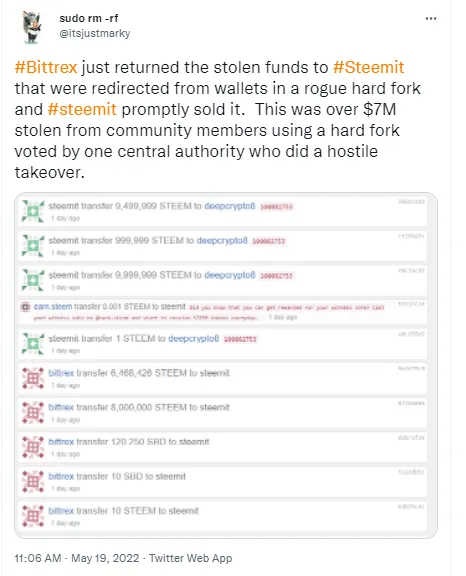Open the @itsjustmarky profile handle
Viewport: 466px width, 576px height.
pos(95,33)
